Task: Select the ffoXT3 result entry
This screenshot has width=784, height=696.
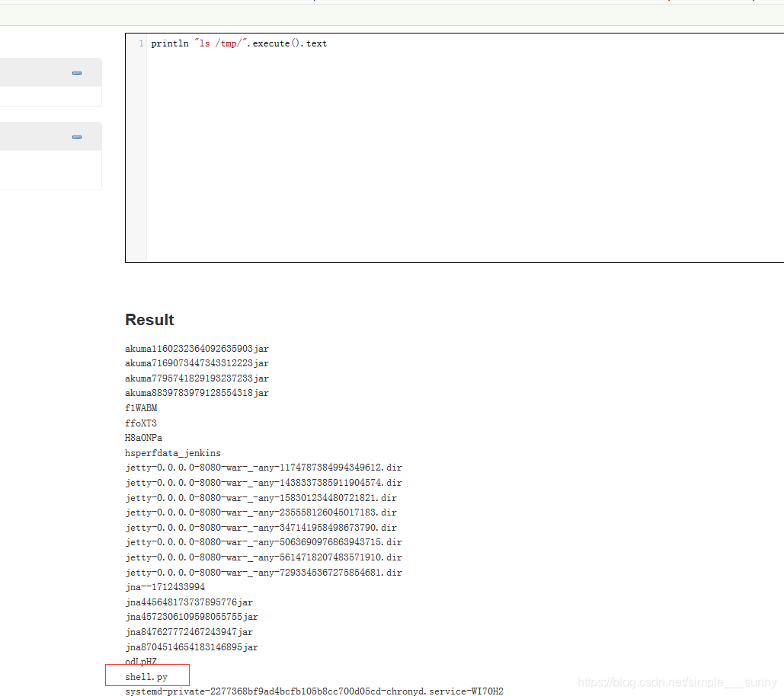Action: coord(141,423)
